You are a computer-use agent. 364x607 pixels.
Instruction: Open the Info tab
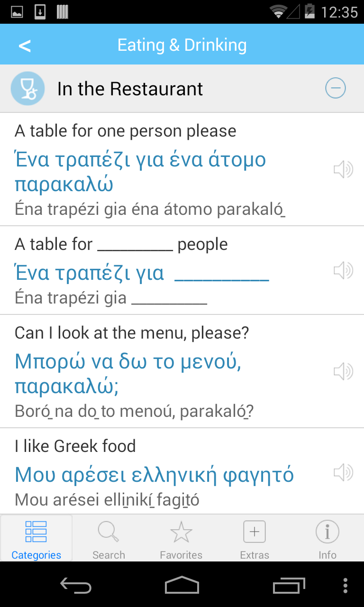[x=327, y=539]
